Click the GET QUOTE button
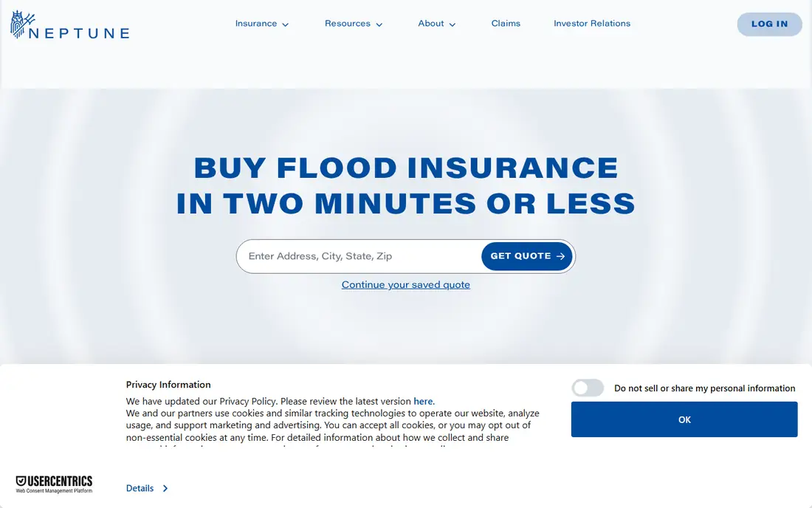Viewport: 812px width, 508px height. tap(526, 256)
